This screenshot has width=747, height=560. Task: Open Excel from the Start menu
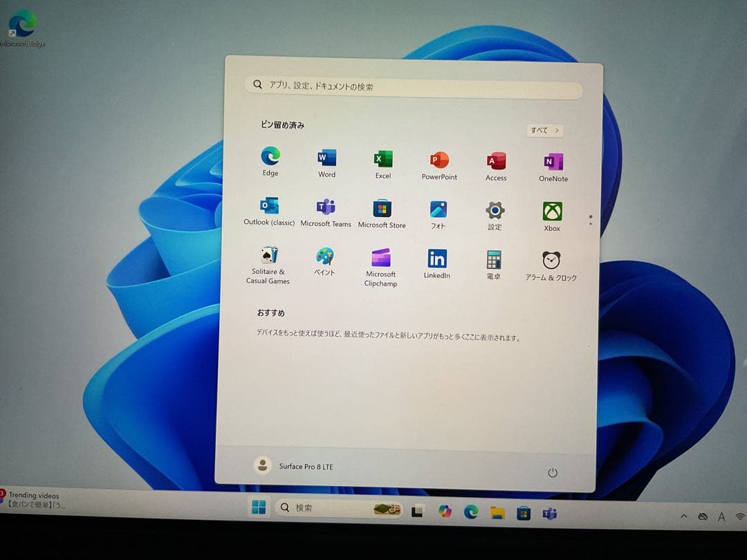(382, 158)
